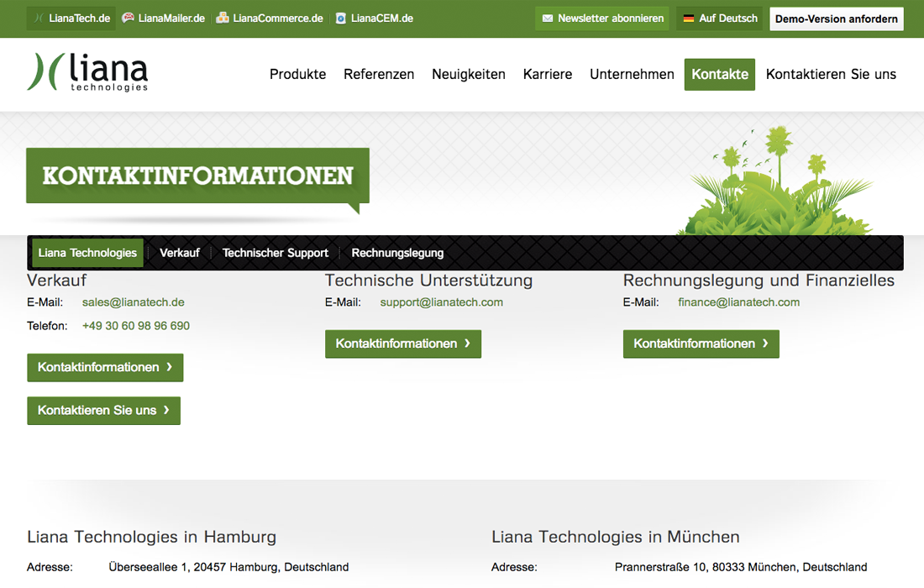924x588 pixels.
Task: Click the Verkauf section heading
Action: click(56, 281)
